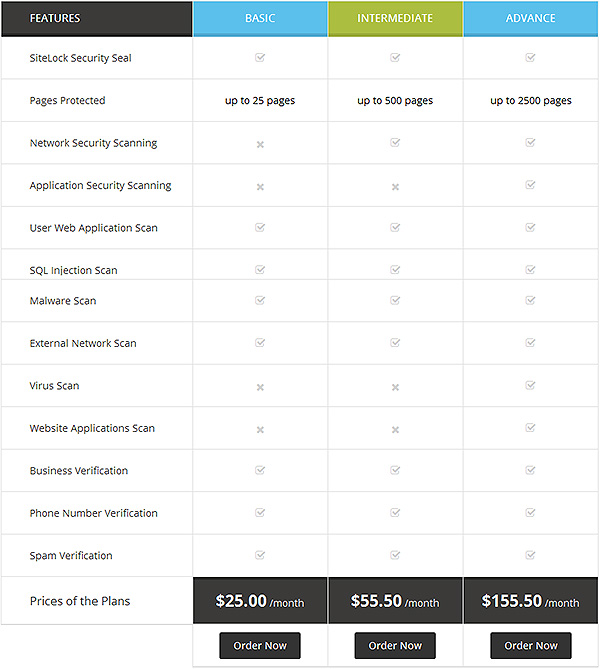
Task: Click Intermediate Spam Verification checkmark
Action: pos(395,555)
